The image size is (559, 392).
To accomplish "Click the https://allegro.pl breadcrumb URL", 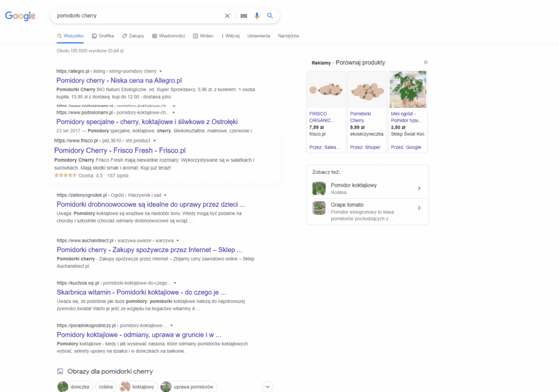I will 73,72.
